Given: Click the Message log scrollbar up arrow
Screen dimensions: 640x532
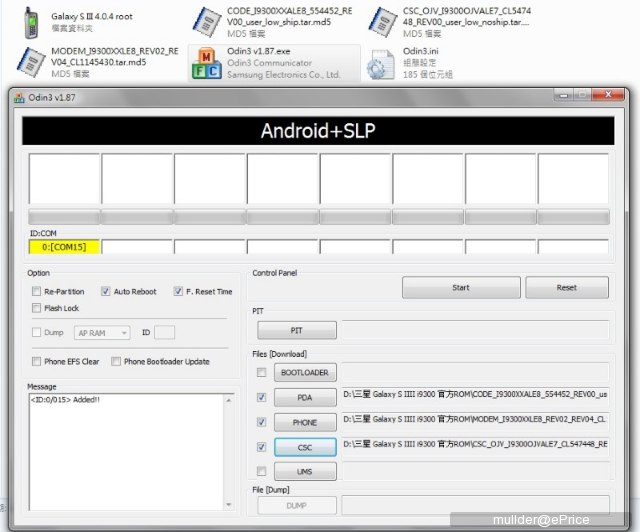Looking at the screenshot, I should (229, 400).
